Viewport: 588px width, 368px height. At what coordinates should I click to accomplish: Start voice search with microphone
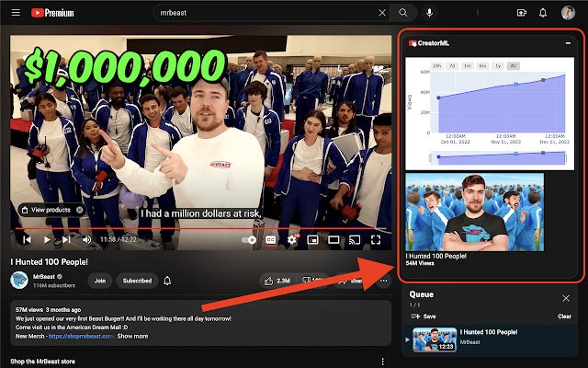429,13
